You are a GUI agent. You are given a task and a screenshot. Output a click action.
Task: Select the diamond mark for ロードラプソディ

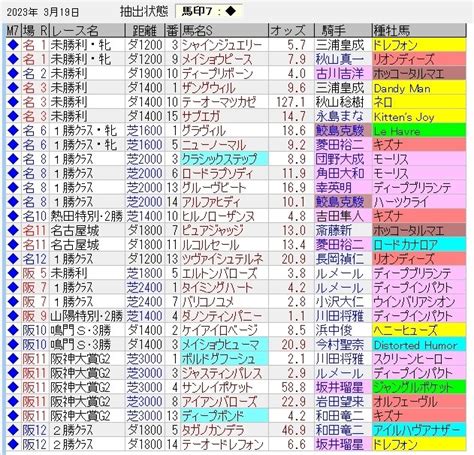tap(13, 173)
